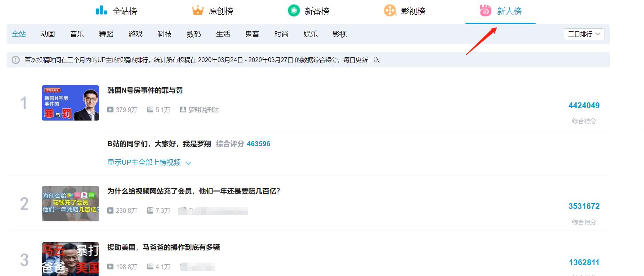Open title 援助美国，马爸爸的操作到底有多骚
This screenshot has height=276, width=644.
click(x=164, y=247)
